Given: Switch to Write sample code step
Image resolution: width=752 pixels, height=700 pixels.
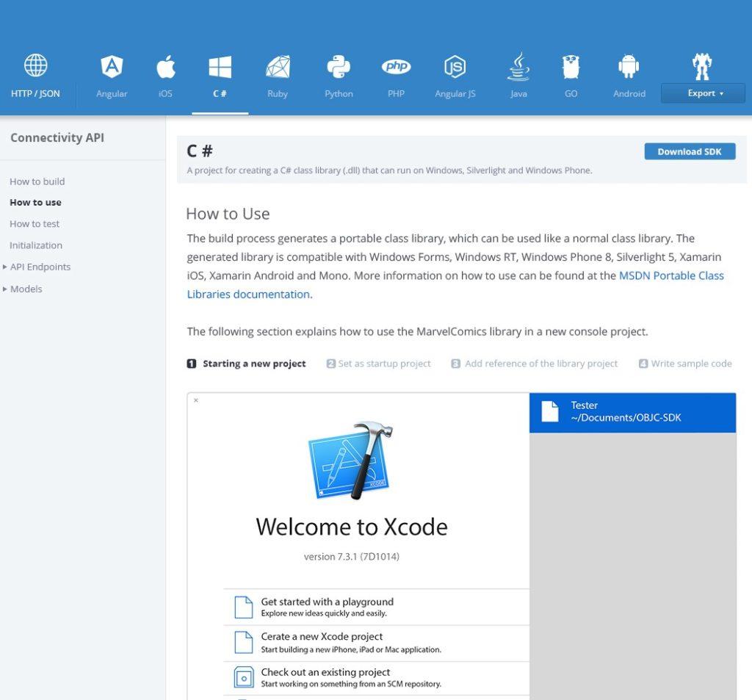Looking at the screenshot, I should tap(685, 364).
